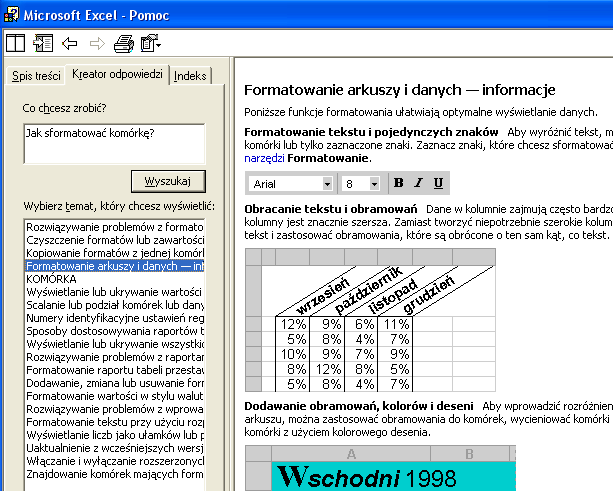Select topic 'Kopiowanie formatów z jednej komórki'
This screenshot has height=491, width=613.
[115, 253]
